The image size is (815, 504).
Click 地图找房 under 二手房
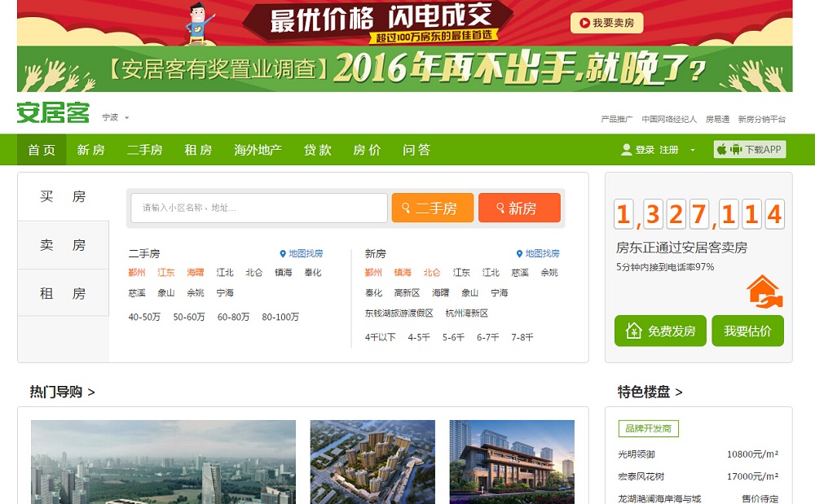coord(302,253)
